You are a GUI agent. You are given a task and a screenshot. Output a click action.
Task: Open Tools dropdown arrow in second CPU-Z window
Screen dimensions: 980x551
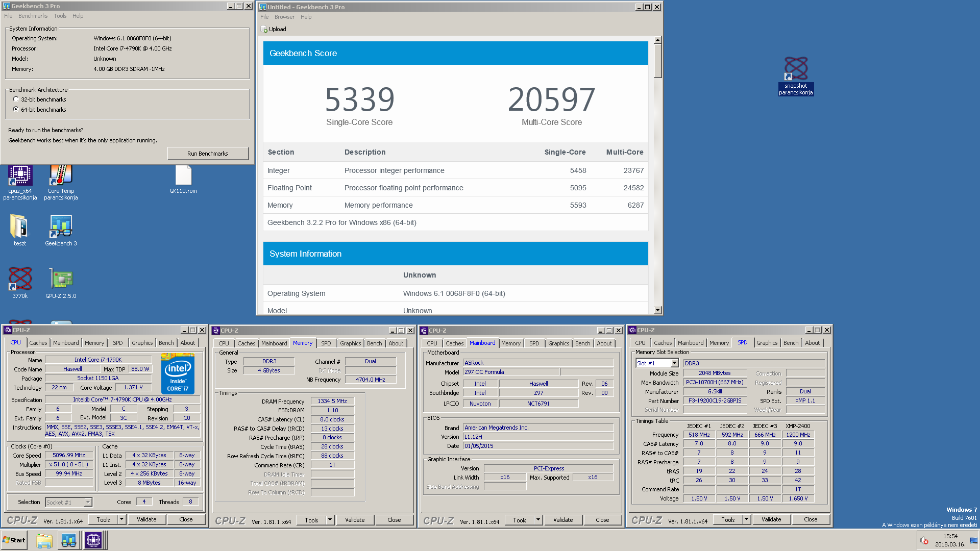330,520
